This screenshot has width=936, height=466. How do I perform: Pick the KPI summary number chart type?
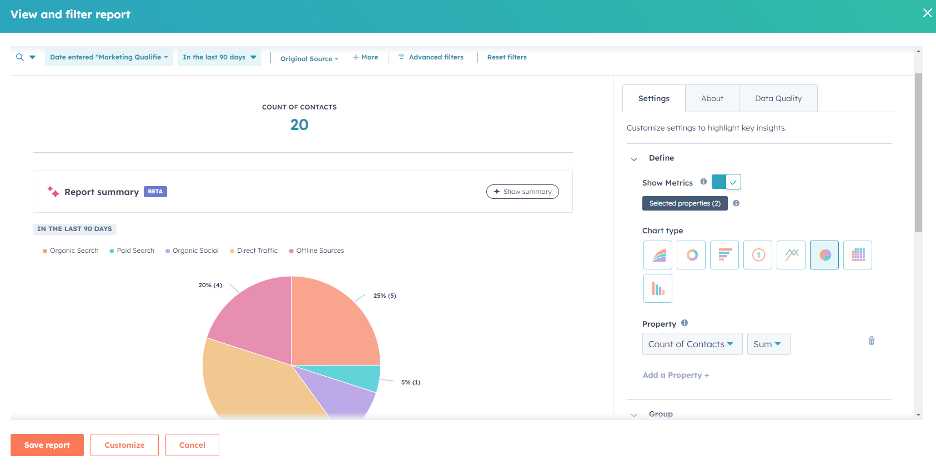tap(758, 255)
